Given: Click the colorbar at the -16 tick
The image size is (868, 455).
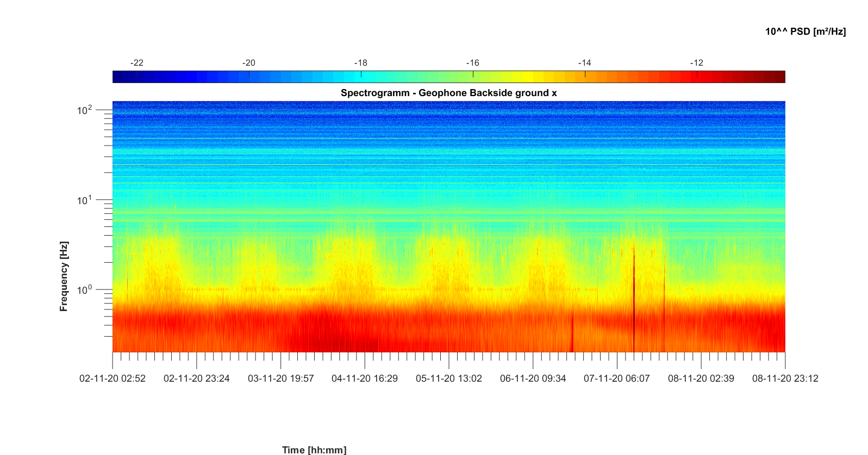Looking at the screenshot, I should tap(473, 77).
